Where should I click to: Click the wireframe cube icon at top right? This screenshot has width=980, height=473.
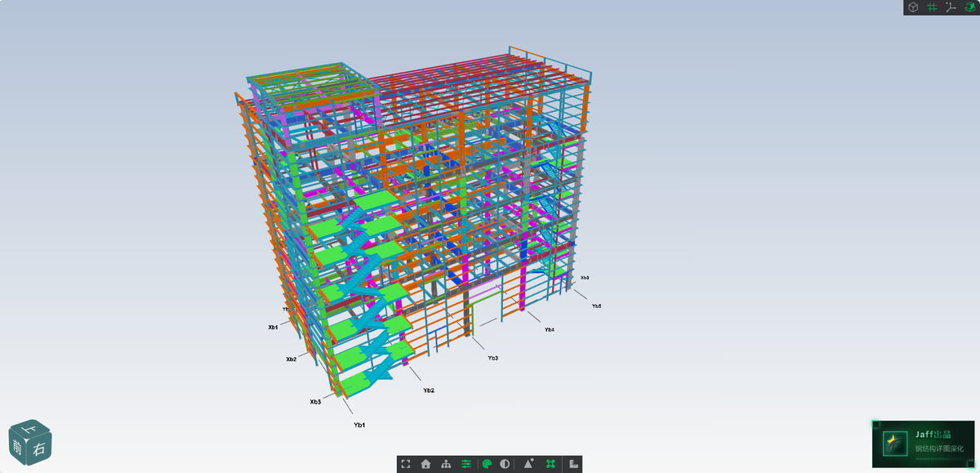tap(914, 7)
